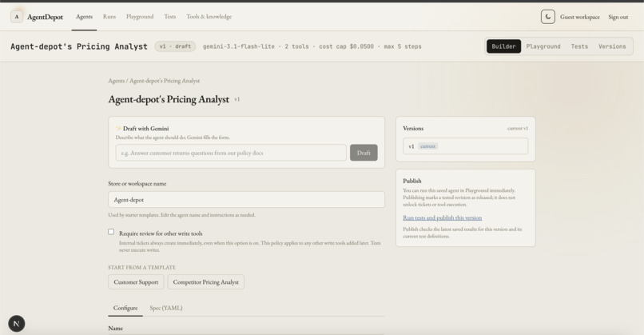The image size is (644, 335).
Task: Click the max 5 steps text
Action: pyautogui.click(x=403, y=46)
